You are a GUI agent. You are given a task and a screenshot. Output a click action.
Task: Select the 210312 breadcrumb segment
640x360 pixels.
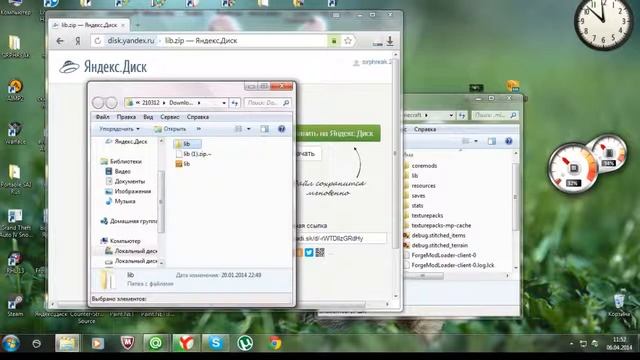[x=151, y=103]
